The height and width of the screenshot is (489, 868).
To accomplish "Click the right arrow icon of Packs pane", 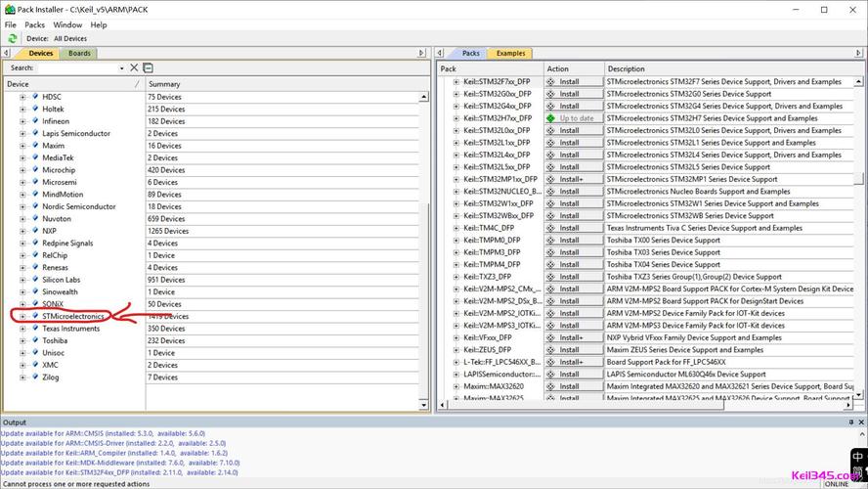I will coord(858,53).
